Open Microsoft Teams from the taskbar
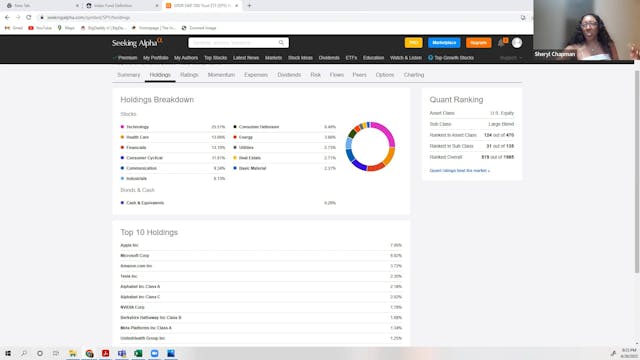Viewport: 640px width, 360px height. 122,353
